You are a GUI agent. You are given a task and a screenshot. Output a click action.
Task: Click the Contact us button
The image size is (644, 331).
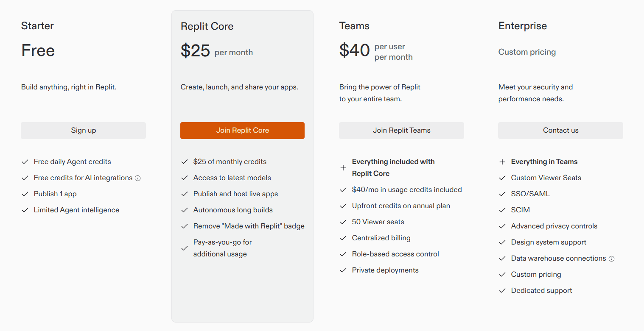[560, 130]
